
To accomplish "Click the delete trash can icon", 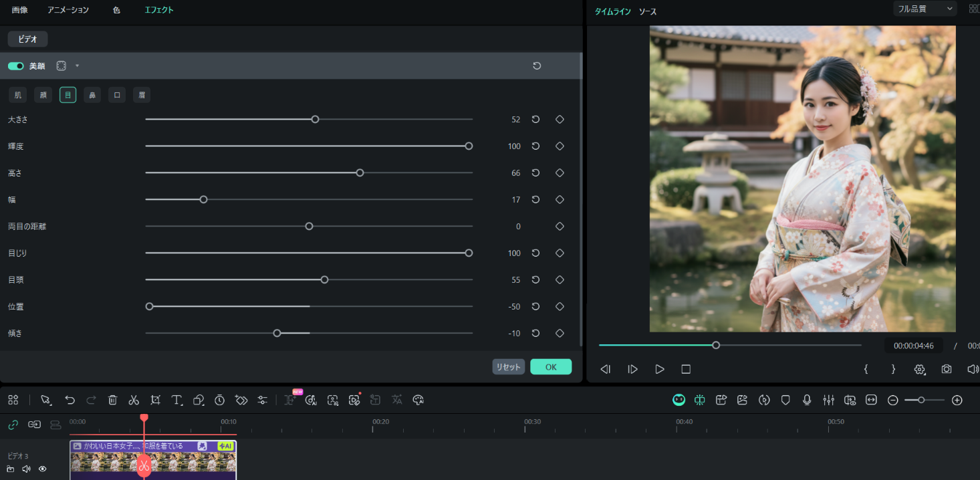I will [x=112, y=400].
